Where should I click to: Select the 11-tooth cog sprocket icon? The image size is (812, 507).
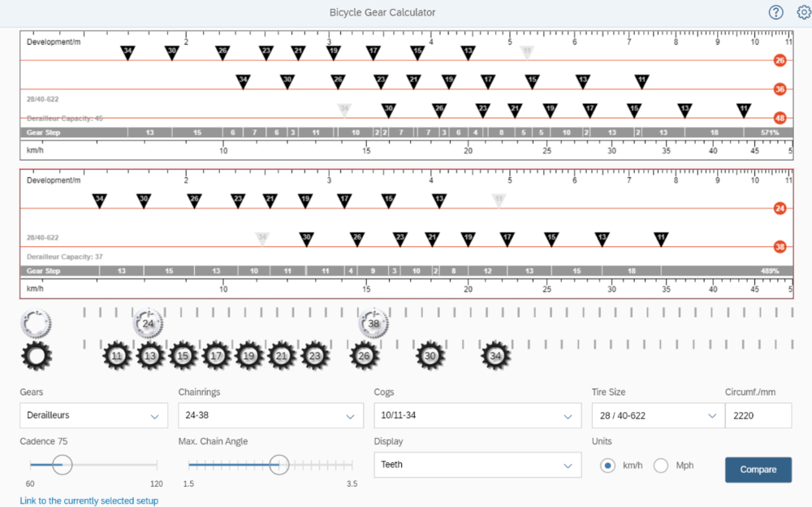[117, 356]
